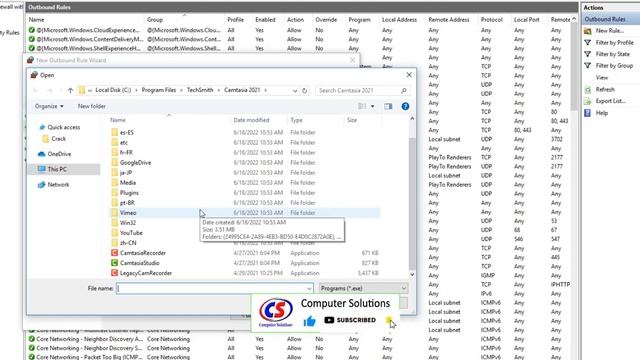Open the Organize dropdown menu

point(49,106)
